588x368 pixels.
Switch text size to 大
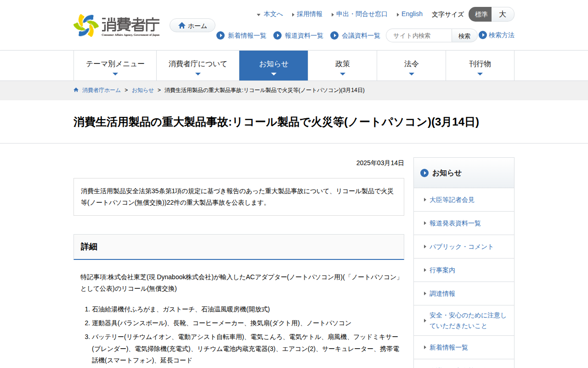tap(503, 14)
